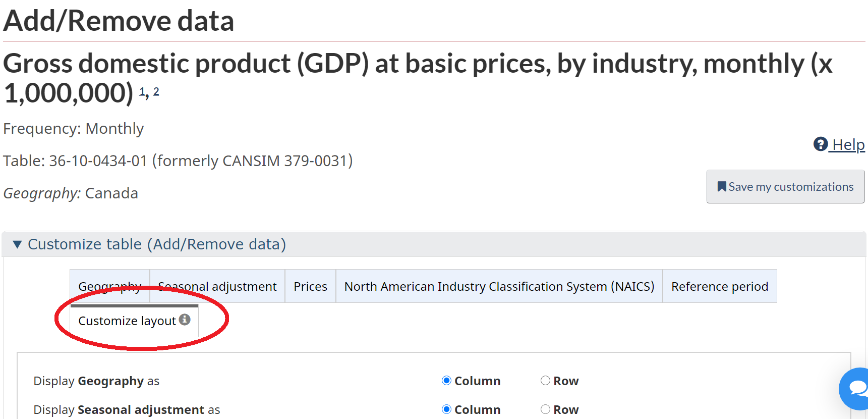Select Column for Display Geography

(x=446, y=381)
